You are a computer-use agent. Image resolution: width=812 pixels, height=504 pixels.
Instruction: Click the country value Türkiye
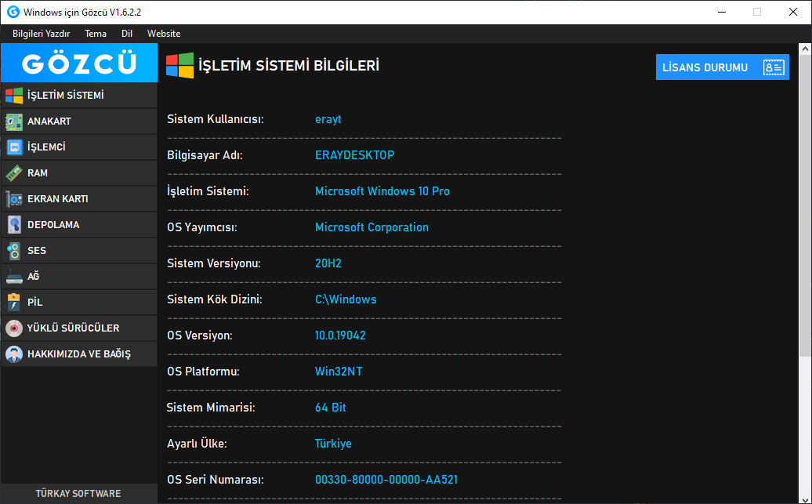333,444
